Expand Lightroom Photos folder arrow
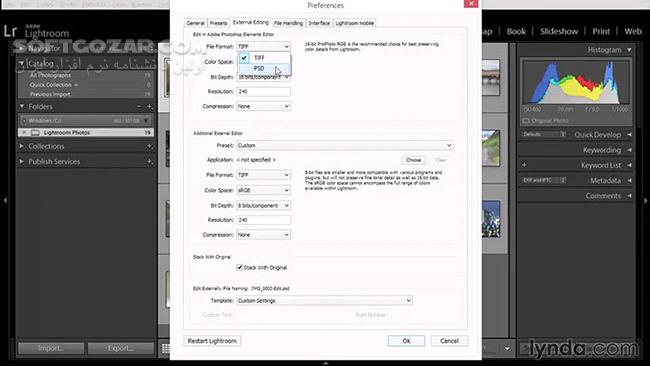 [24, 133]
